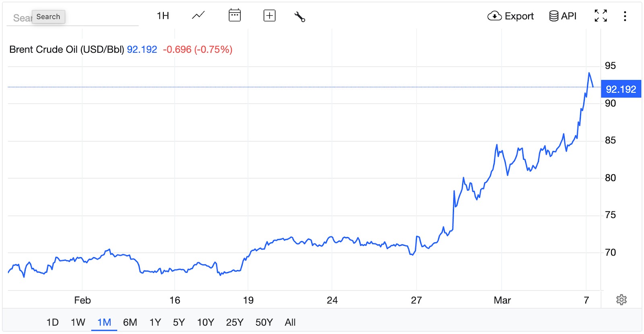644x334 pixels.
Task: Select the 5Y time range
Action: (x=179, y=322)
